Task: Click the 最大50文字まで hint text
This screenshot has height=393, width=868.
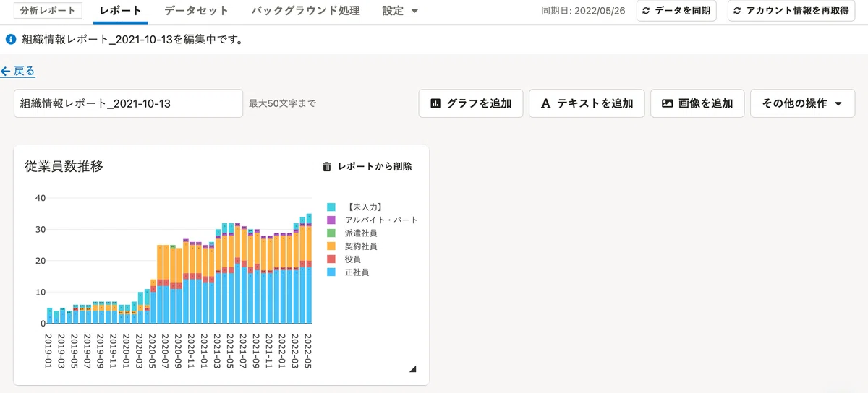Action: point(283,103)
